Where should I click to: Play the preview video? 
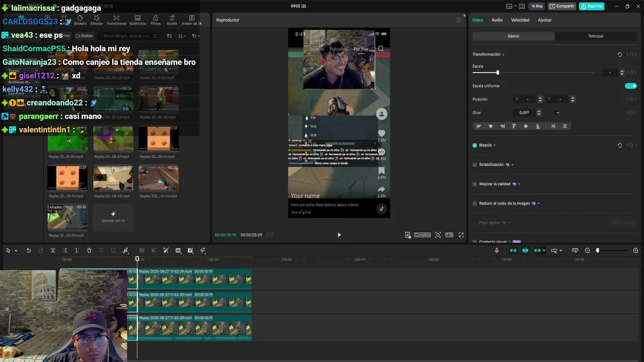click(339, 235)
